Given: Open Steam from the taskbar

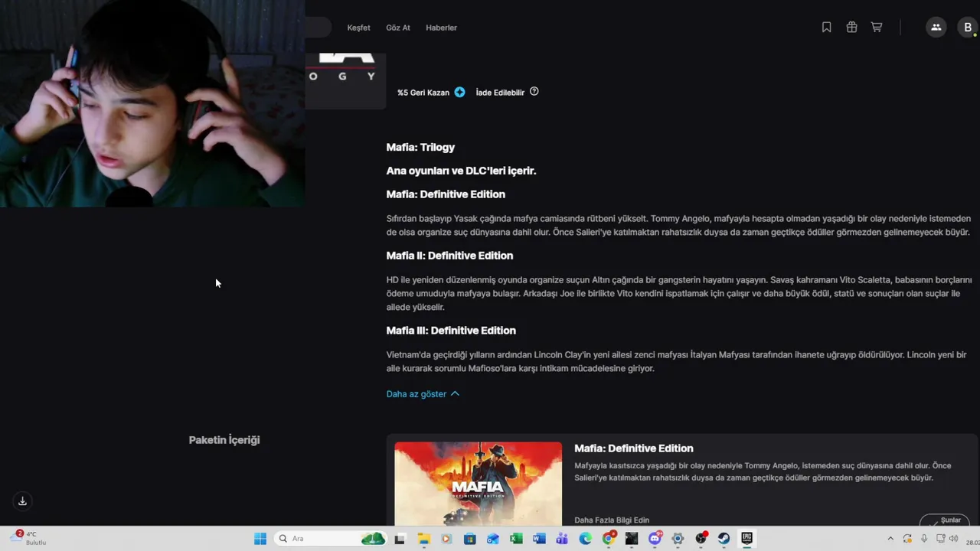Looking at the screenshot, I should click(x=724, y=539).
